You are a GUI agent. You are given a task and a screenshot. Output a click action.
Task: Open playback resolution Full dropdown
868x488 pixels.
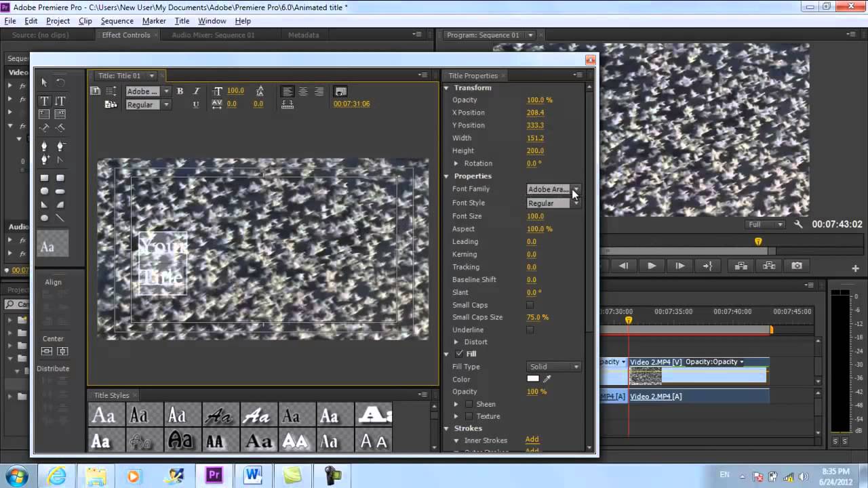pos(765,224)
